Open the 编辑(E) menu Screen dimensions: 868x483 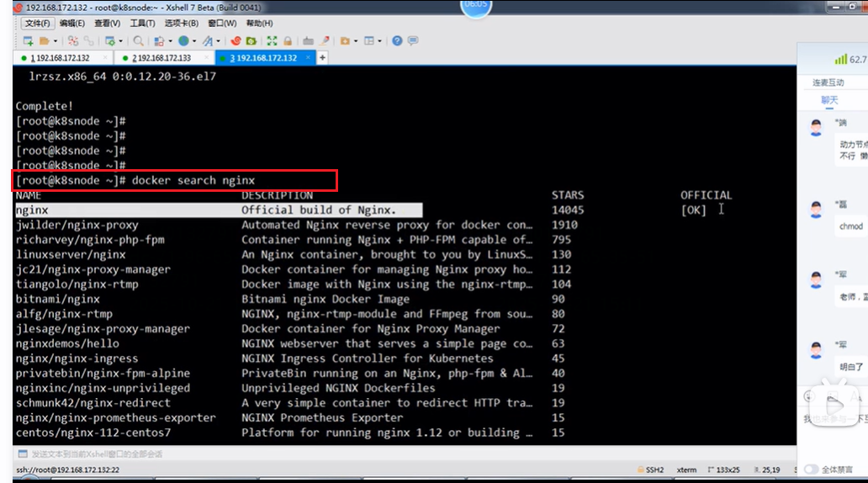(x=72, y=24)
